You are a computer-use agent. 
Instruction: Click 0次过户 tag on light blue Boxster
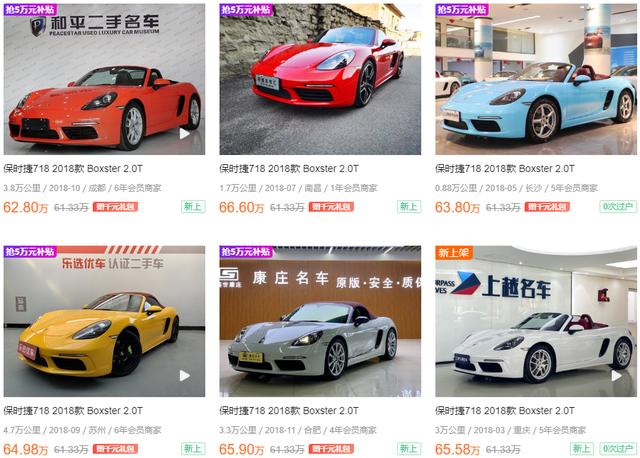[x=618, y=207]
